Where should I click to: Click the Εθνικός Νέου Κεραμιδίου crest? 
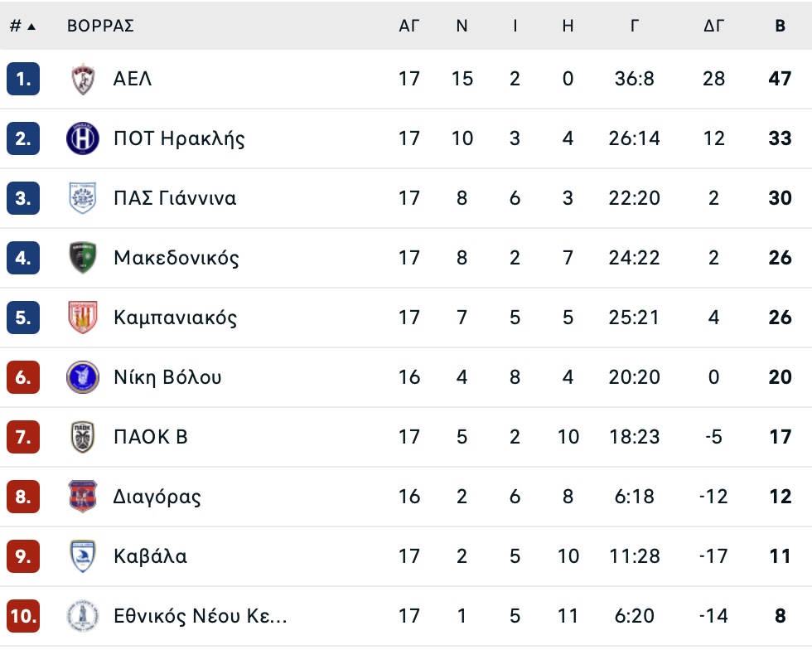coord(83,616)
